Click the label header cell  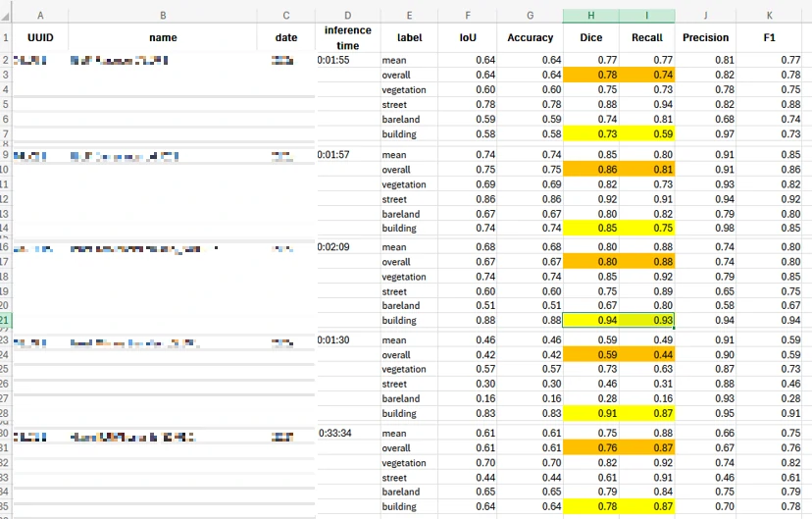(409, 37)
